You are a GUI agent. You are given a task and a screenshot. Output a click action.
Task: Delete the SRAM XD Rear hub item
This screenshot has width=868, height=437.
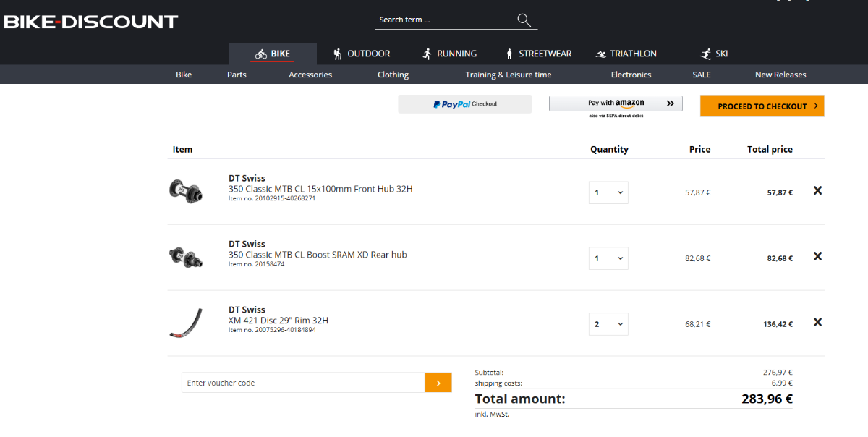click(x=817, y=257)
